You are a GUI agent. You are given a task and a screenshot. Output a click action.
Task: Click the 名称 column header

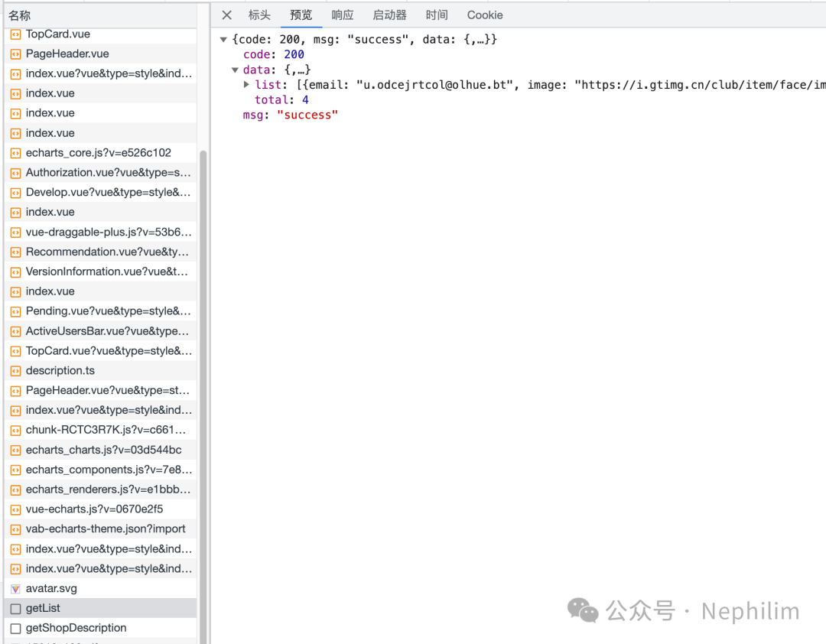pyautogui.click(x=100, y=15)
